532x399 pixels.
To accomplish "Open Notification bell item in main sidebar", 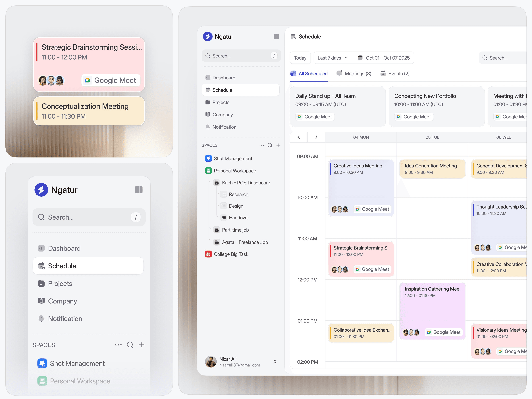I will pos(224,127).
